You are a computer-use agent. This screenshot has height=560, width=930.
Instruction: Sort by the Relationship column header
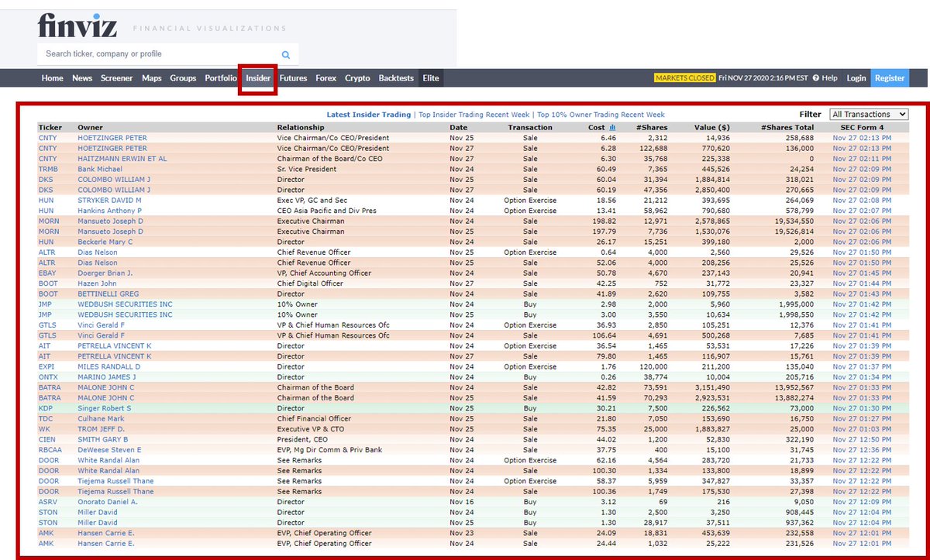[x=301, y=127]
